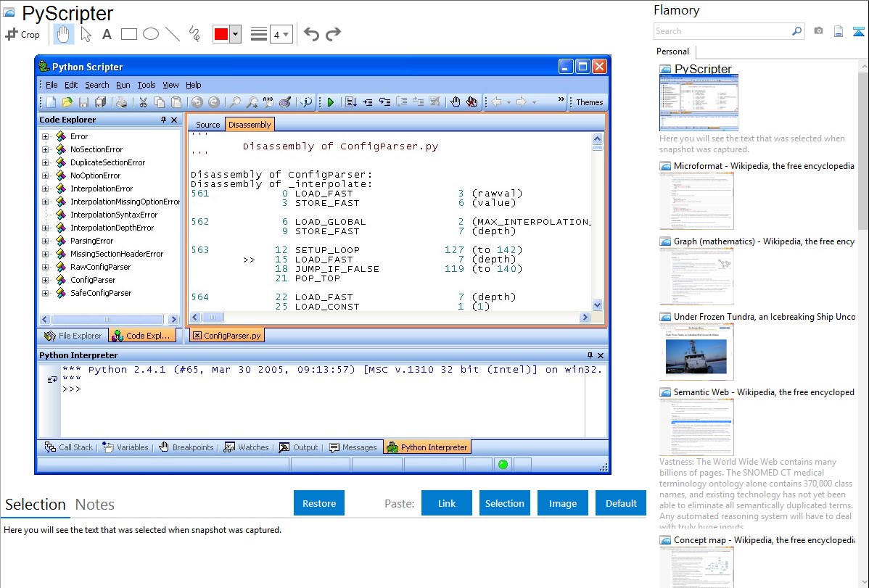The image size is (869, 588).
Task: Open the Tools menu
Action: click(x=147, y=85)
